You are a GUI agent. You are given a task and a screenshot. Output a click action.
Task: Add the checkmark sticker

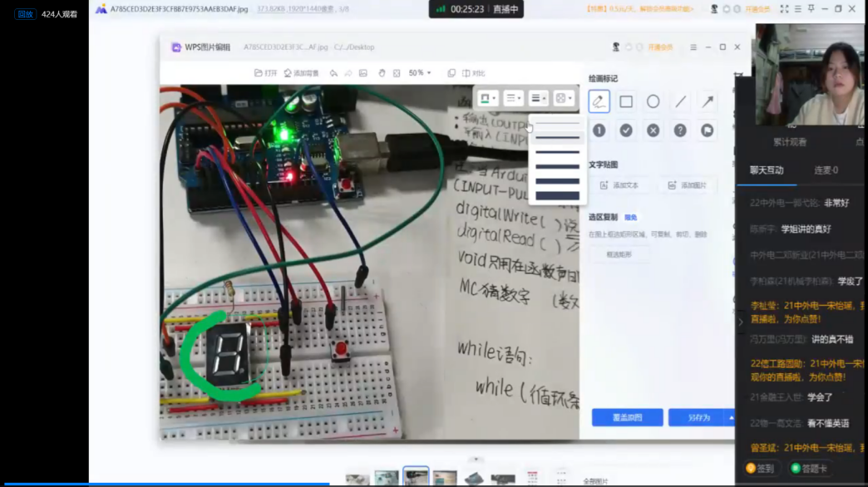pos(626,130)
